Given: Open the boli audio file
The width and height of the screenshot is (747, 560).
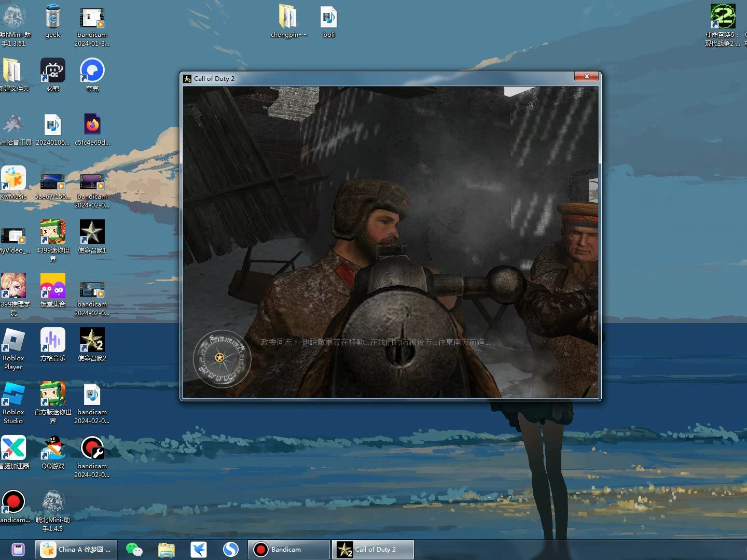Looking at the screenshot, I should tap(329, 22).
